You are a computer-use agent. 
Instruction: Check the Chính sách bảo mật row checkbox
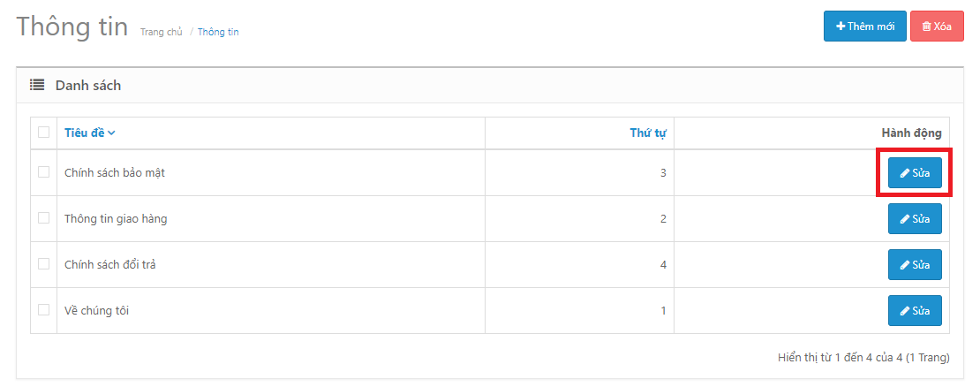pyautogui.click(x=44, y=172)
